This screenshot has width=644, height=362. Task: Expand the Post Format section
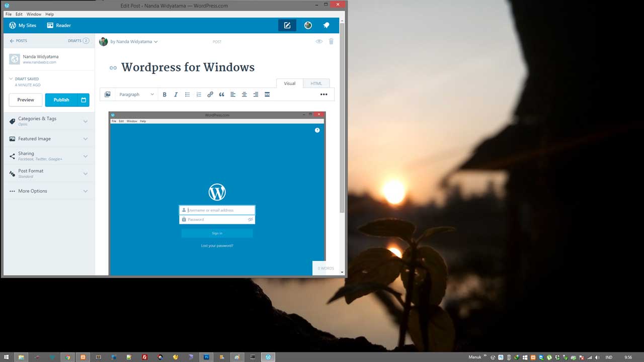tap(49, 173)
